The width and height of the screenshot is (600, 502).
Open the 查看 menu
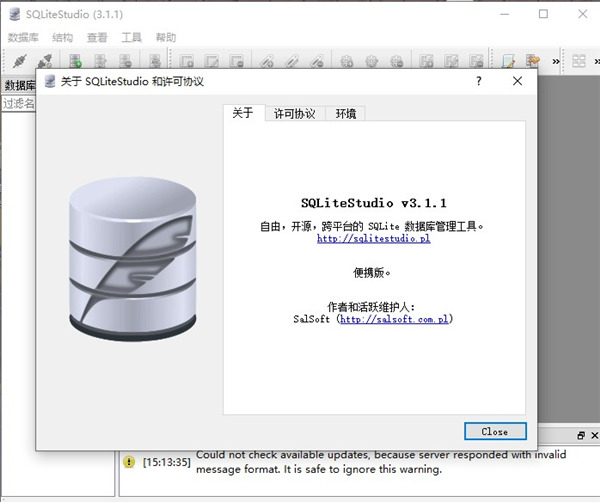click(97, 37)
